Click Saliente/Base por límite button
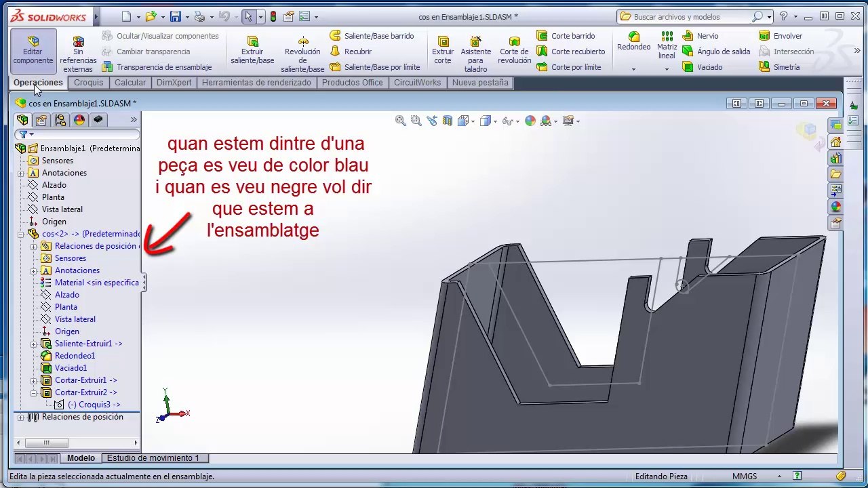868x488 pixels. pyautogui.click(x=375, y=67)
